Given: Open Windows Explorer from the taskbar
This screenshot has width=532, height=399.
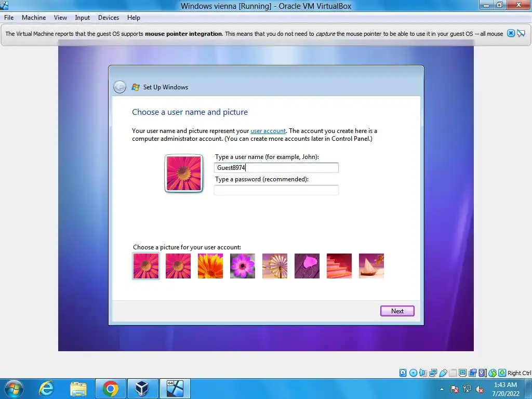Looking at the screenshot, I should coord(78,389).
